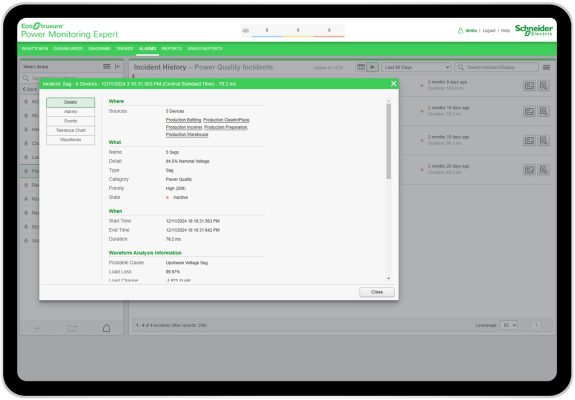
Task: Open the Tolerance Chart tab
Action: (70, 130)
